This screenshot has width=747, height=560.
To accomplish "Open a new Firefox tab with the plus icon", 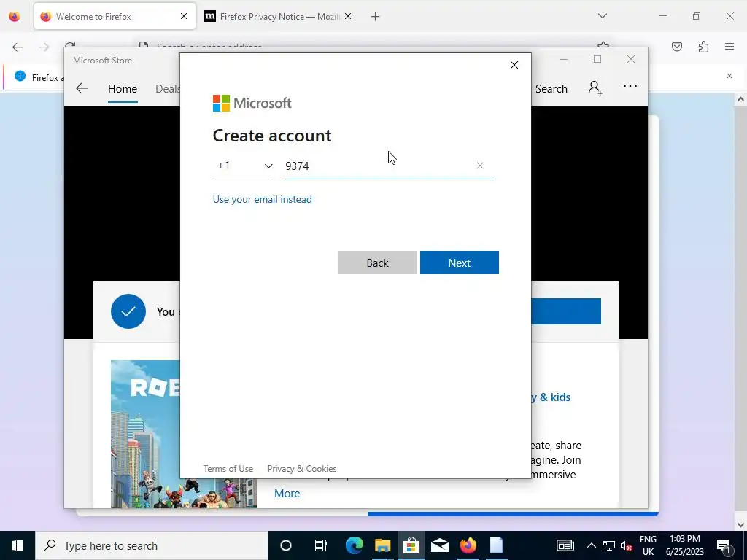I will [376, 17].
